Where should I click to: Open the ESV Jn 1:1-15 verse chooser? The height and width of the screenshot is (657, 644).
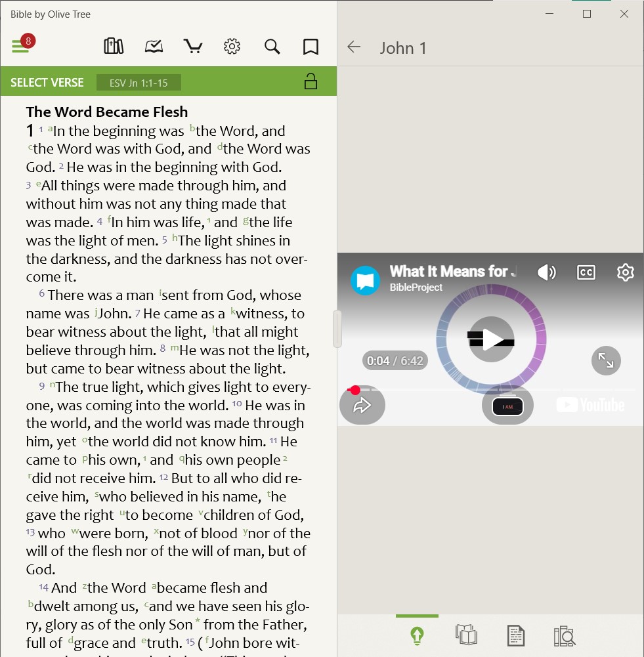(x=139, y=83)
